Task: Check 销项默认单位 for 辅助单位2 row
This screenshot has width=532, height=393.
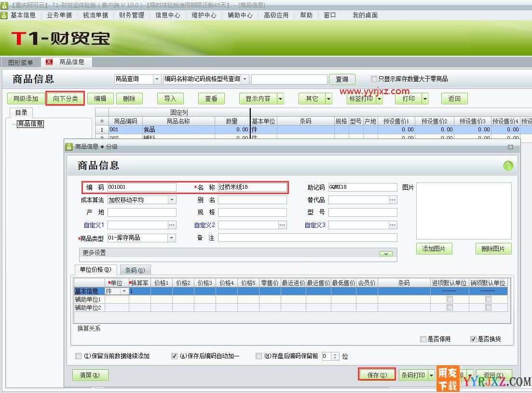Action: (x=488, y=308)
